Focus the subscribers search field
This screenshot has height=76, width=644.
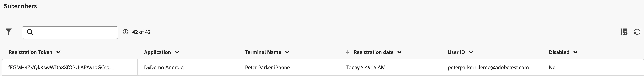click(x=70, y=33)
